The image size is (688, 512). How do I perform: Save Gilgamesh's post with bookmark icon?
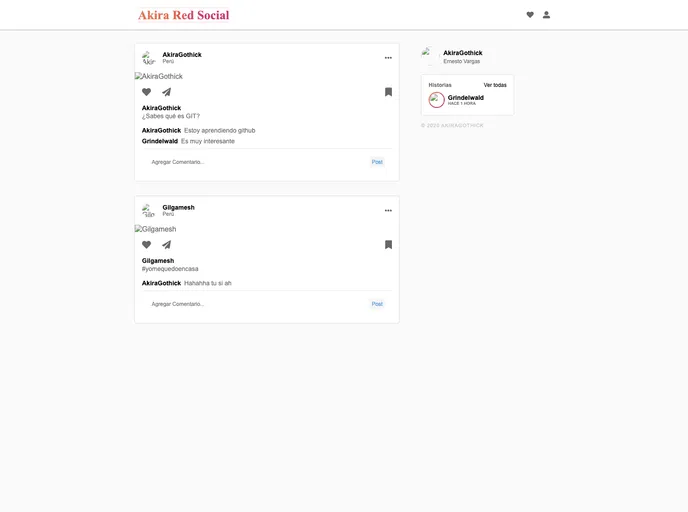388,245
